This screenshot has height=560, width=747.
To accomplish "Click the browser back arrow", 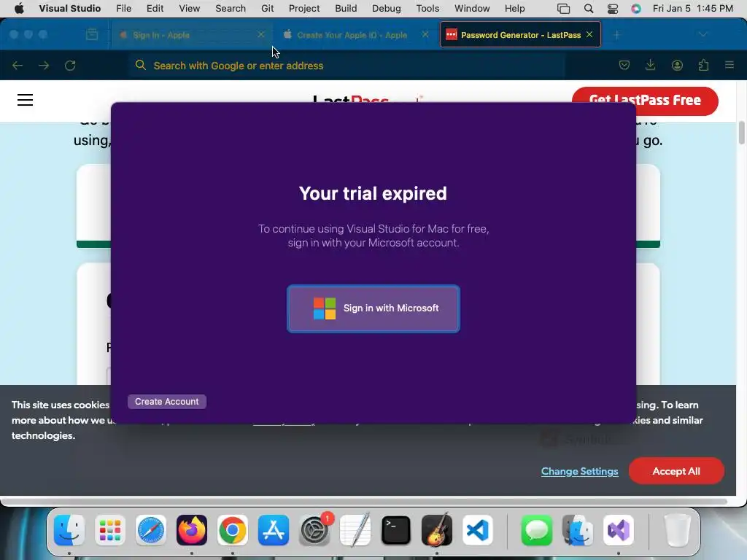I will 18,66.
